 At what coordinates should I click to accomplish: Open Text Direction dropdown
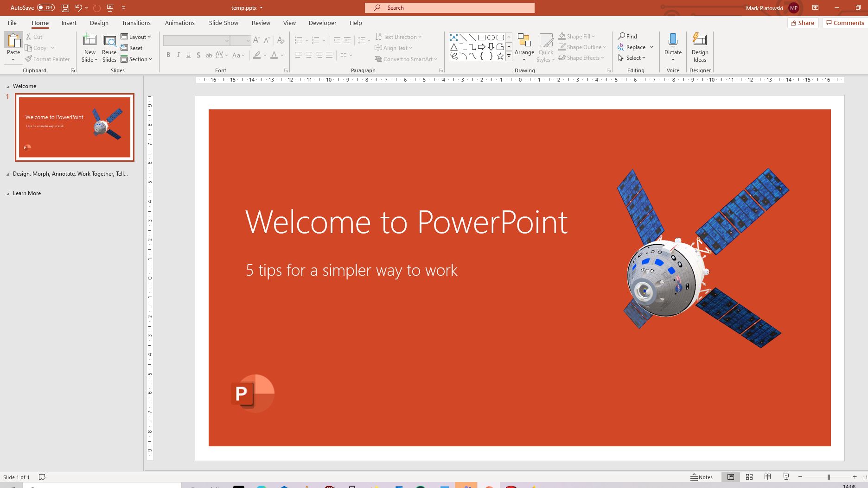[398, 37]
